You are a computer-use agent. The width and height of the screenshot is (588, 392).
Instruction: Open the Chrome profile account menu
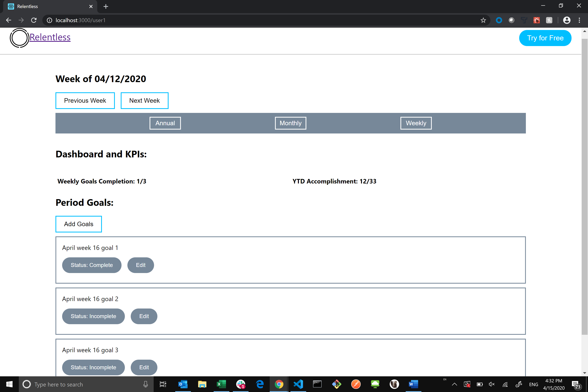[567, 20]
